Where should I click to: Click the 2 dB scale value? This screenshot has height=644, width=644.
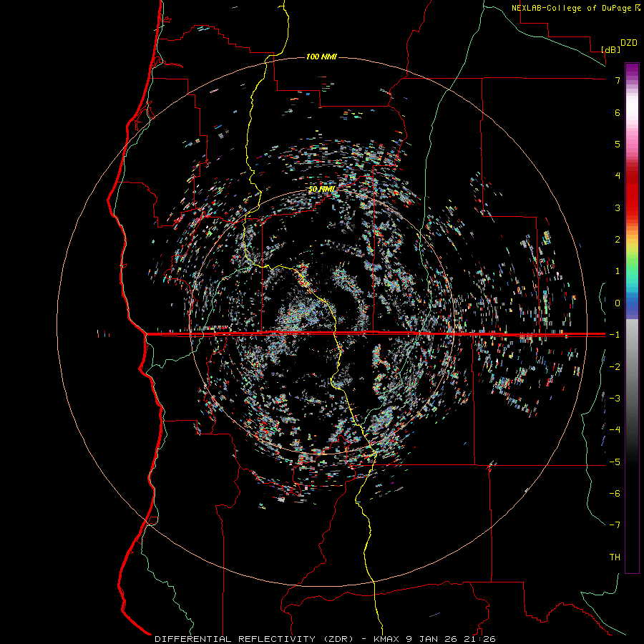coord(618,240)
